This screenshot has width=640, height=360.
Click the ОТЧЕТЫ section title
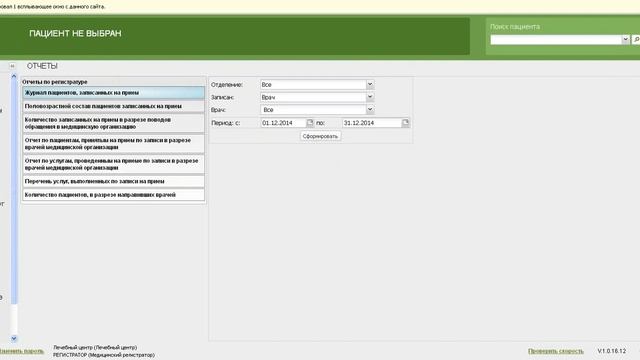[x=42, y=66]
